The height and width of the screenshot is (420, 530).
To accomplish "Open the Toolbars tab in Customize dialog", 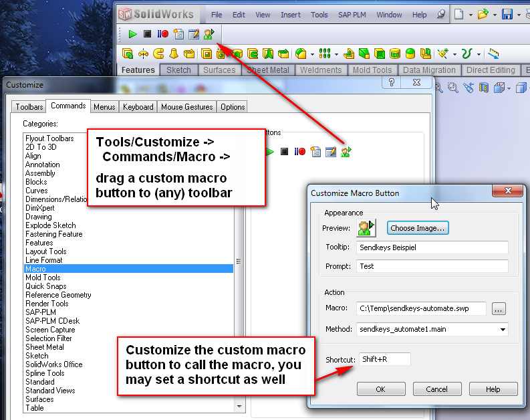I will (29, 107).
